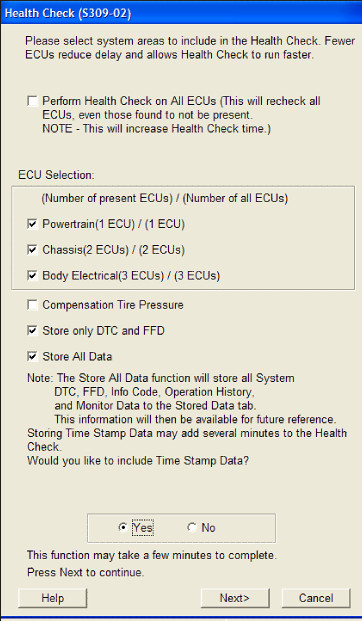Continue with the Next> button
362x621 pixels.
click(x=235, y=598)
